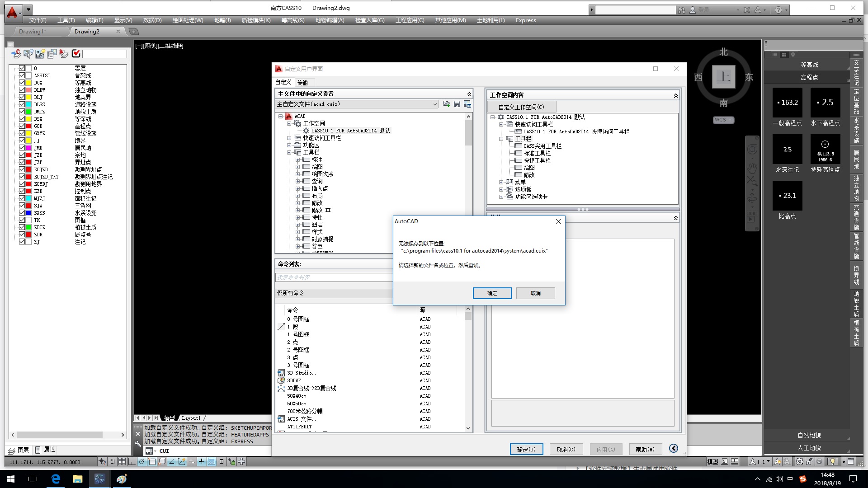The width and height of the screenshot is (868, 488).
Task: Toggle the GCD layer checkbox
Action: 22,126
